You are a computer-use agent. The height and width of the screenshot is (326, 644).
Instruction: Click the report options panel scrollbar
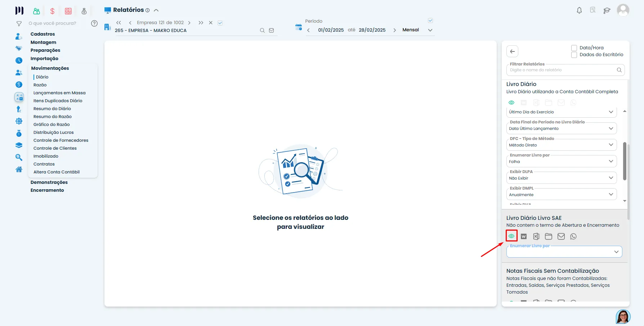coord(625,161)
